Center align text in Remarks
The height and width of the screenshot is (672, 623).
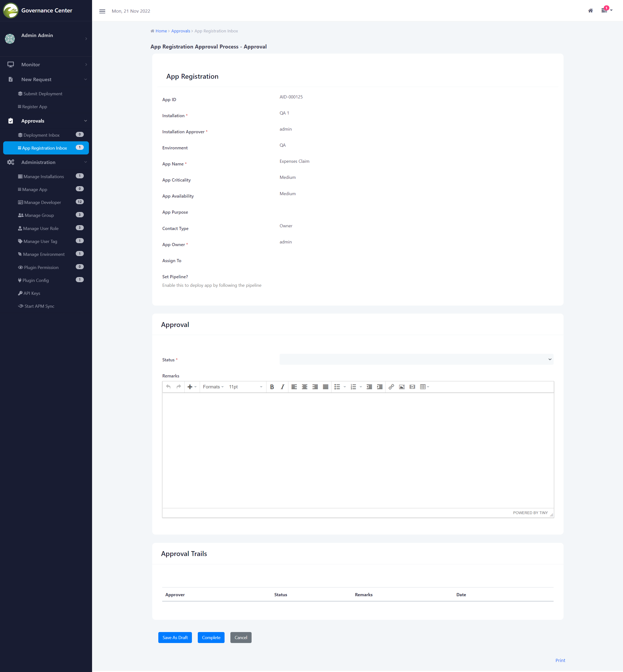pyautogui.click(x=304, y=387)
